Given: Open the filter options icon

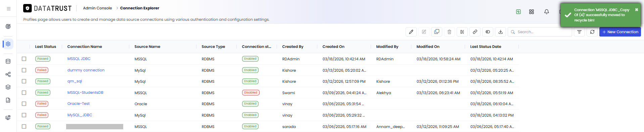Looking at the screenshot, I should [579, 32].
